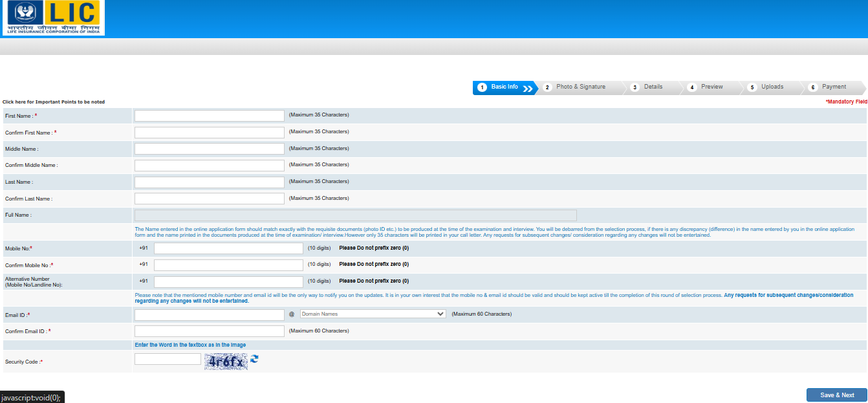
Task: Open the Important Points to be noted link
Action: (54, 102)
